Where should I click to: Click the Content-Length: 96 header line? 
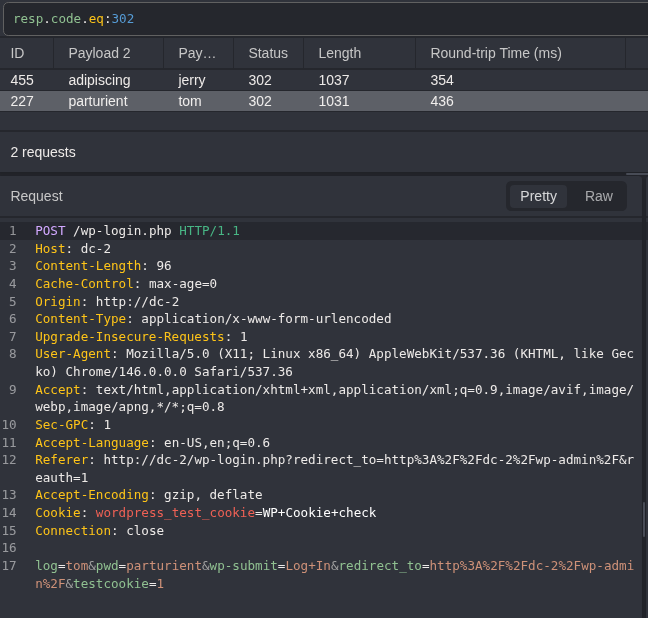pos(103,266)
